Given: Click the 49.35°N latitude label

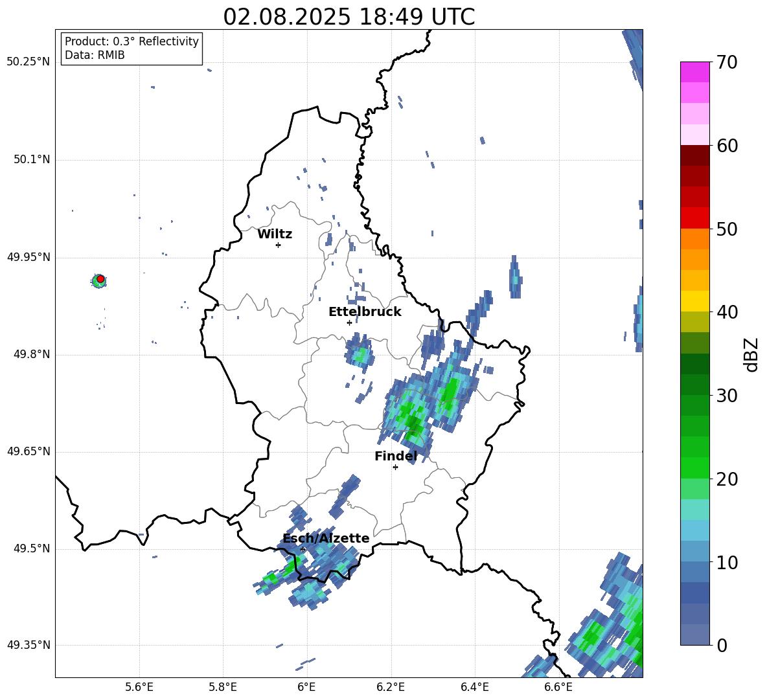Looking at the screenshot, I should 29,645.
